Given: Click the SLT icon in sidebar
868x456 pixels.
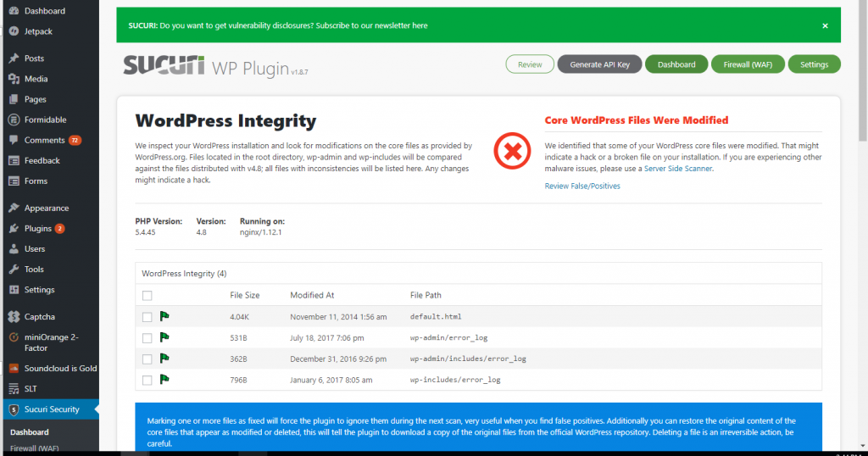Looking at the screenshot, I should tap(14, 389).
